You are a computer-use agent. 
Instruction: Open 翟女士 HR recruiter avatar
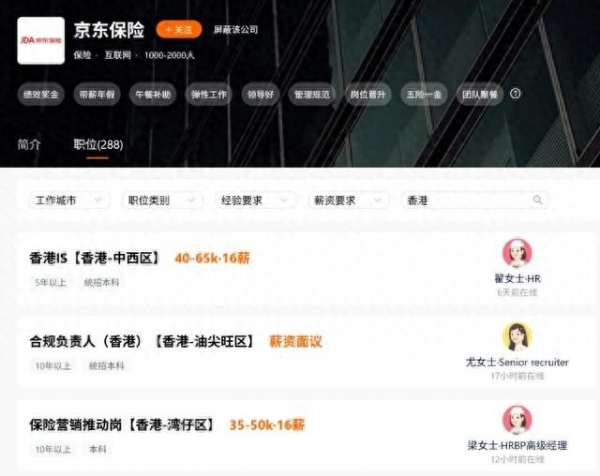pyautogui.click(x=517, y=253)
